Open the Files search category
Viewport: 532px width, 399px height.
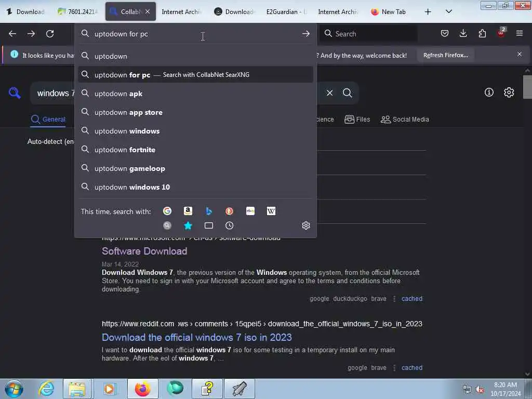[357, 119]
